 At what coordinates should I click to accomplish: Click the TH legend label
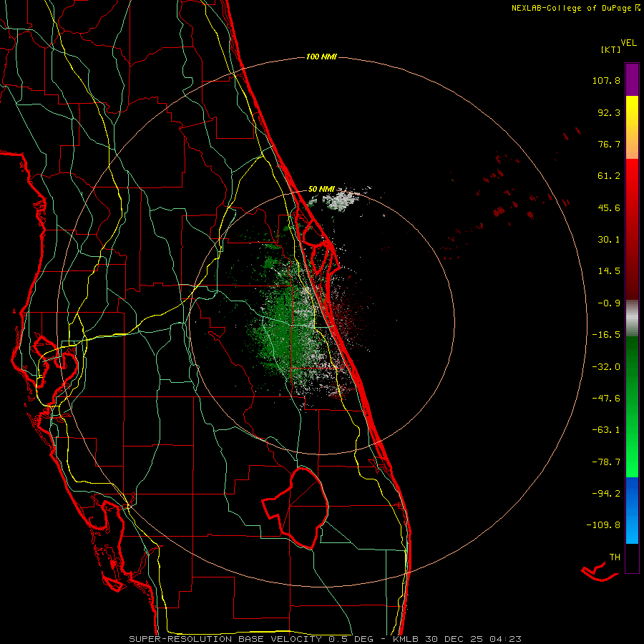615,557
